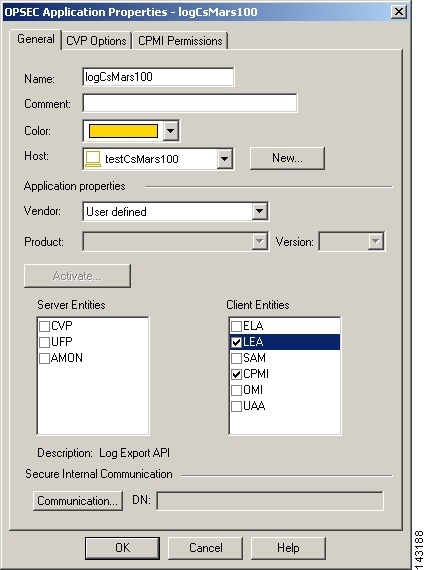The height and width of the screenshot is (570, 425).
Task: Open the Communication... settings button
Action: click(x=78, y=501)
